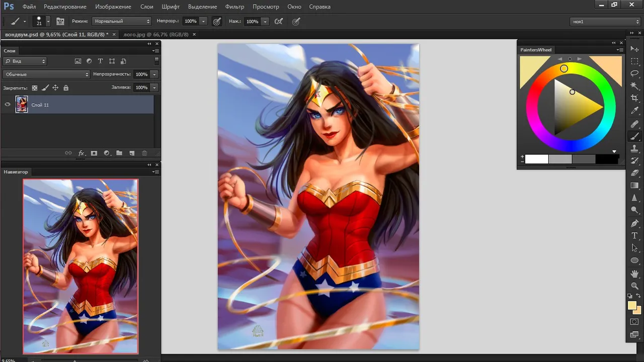This screenshot has width=644, height=362.
Task: Select the Hand tool
Action: coord(634,274)
